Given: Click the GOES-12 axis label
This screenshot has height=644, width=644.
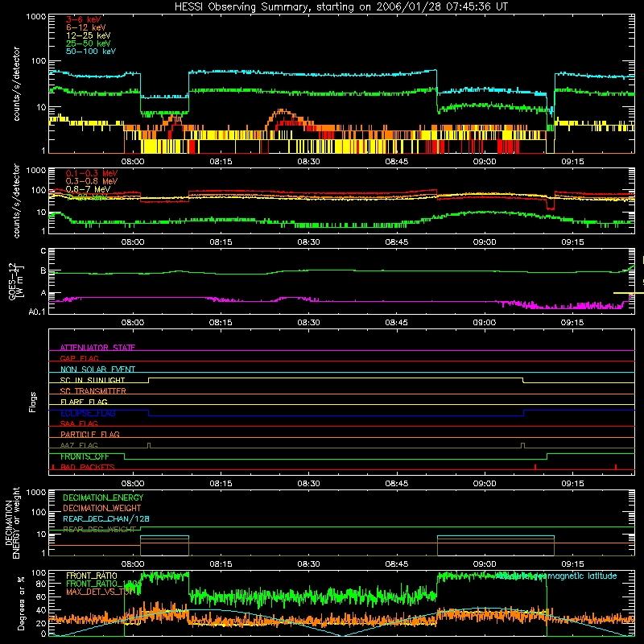Looking at the screenshot, I should (16, 282).
